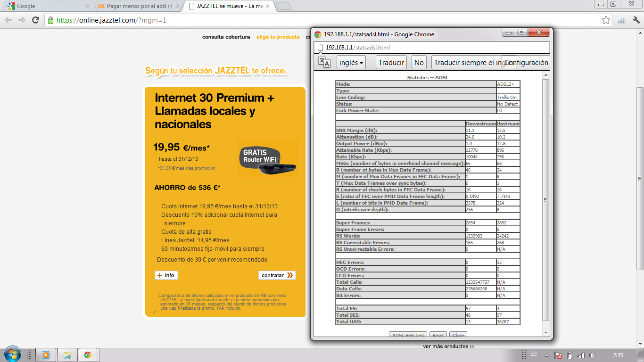The height and width of the screenshot is (362, 644).
Task: Open the volume speaker tray icon
Action: (x=592, y=355)
